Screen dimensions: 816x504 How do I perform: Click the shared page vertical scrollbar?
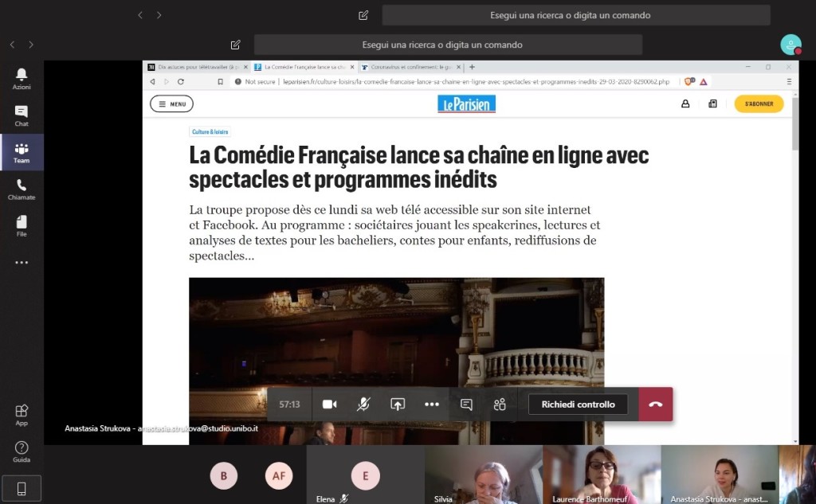pyautogui.click(x=794, y=123)
